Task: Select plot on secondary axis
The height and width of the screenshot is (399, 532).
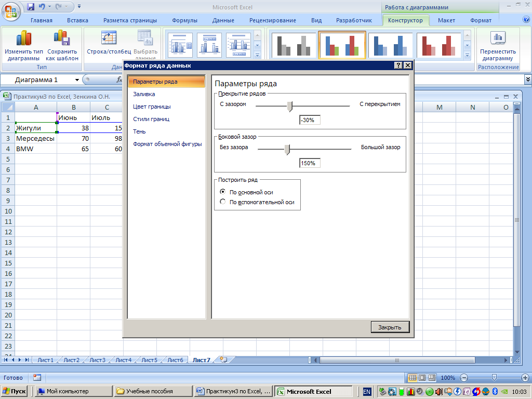Action: [x=222, y=202]
